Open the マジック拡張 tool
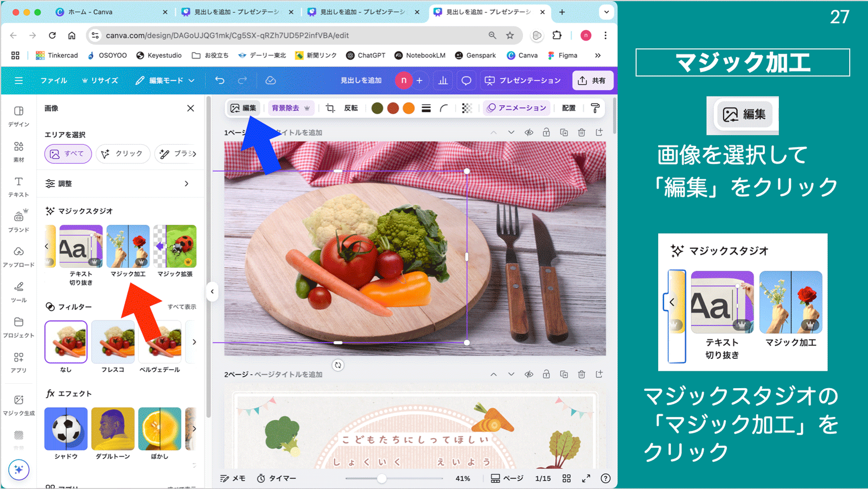The height and width of the screenshot is (489, 868). tap(175, 247)
